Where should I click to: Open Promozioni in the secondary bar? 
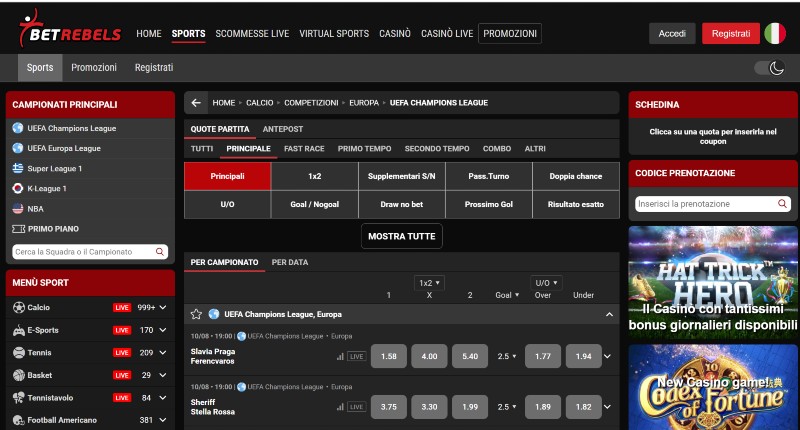tap(94, 67)
